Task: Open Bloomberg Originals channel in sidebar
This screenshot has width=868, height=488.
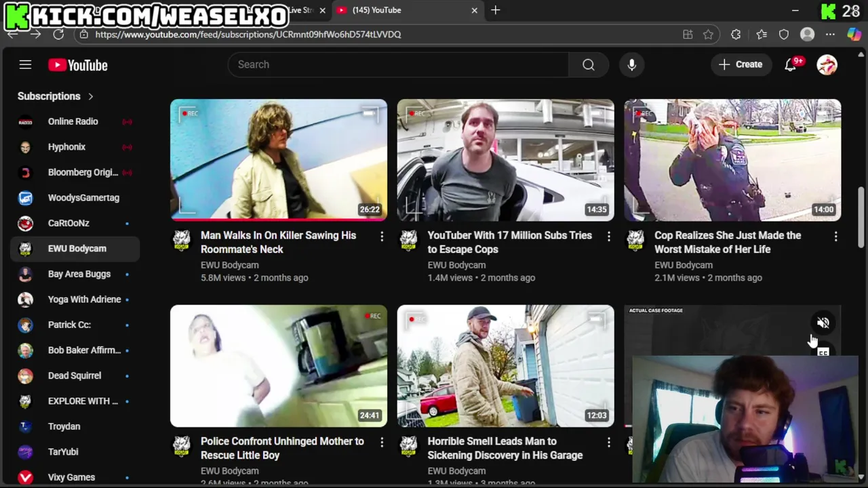Action: tap(75, 172)
